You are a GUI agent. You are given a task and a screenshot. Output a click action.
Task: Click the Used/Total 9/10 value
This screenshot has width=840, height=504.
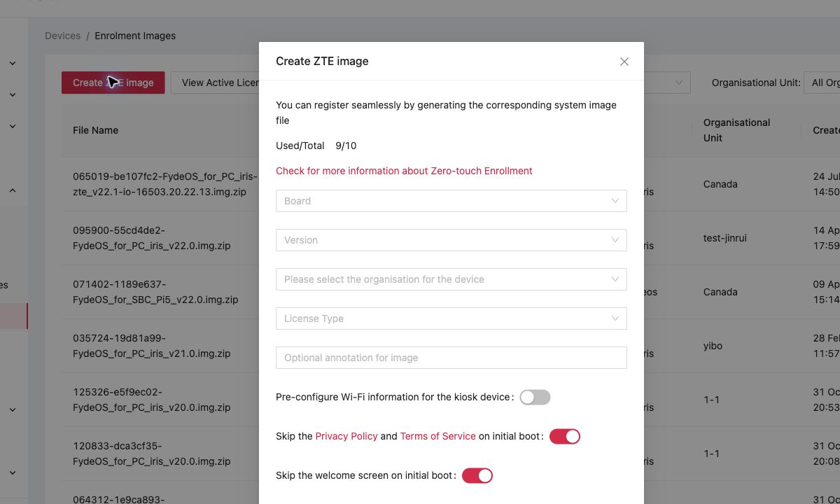(x=346, y=146)
